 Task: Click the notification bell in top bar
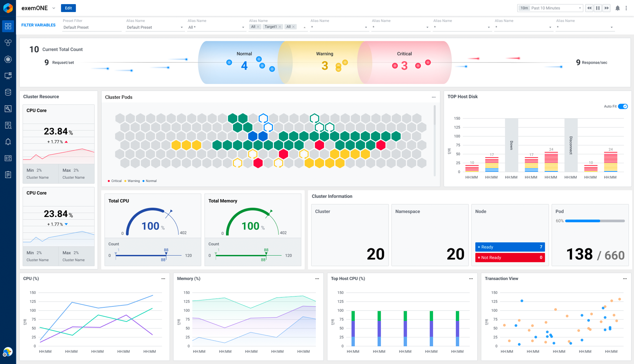point(618,8)
